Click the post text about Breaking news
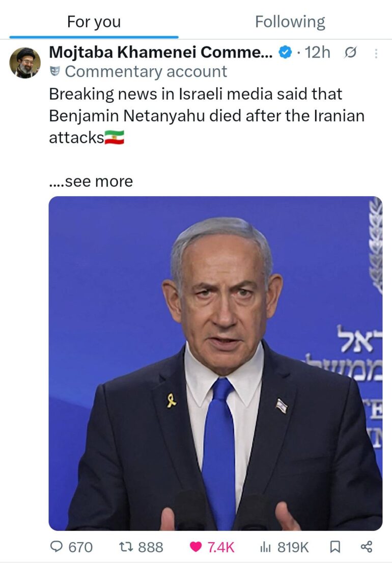This screenshot has width=392, height=565. tap(207, 116)
